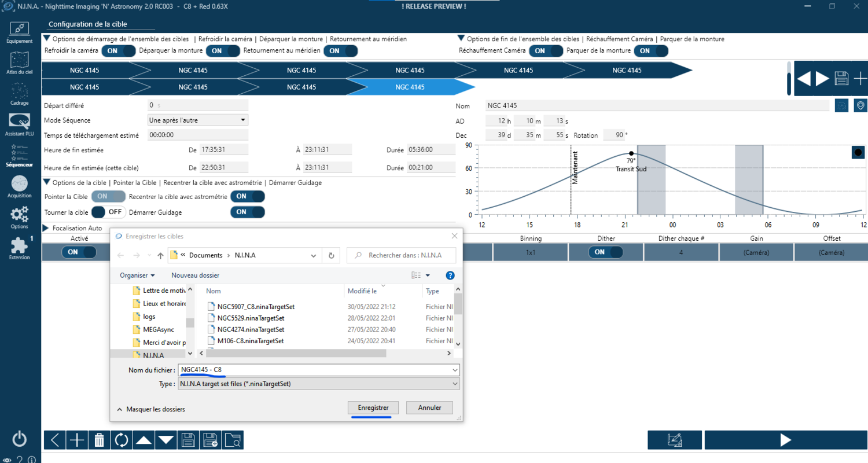The width and height of the screenshot is (868, 463).
Task: Toggle Refroidir la caméra switch
Action: tap(119, 51)
